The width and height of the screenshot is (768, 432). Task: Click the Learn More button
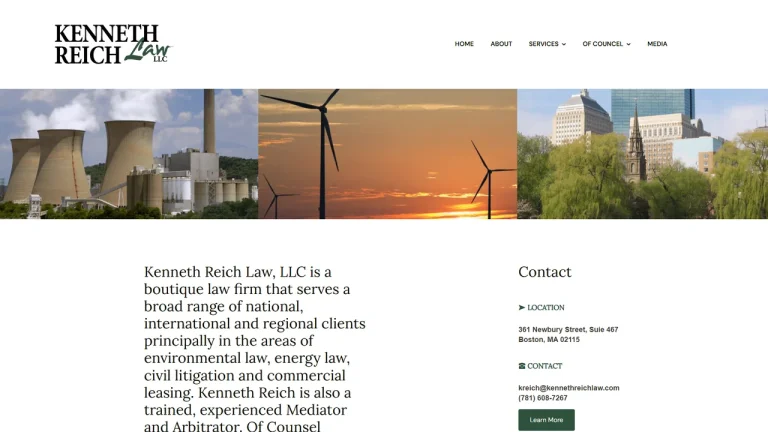coord(546,420)
